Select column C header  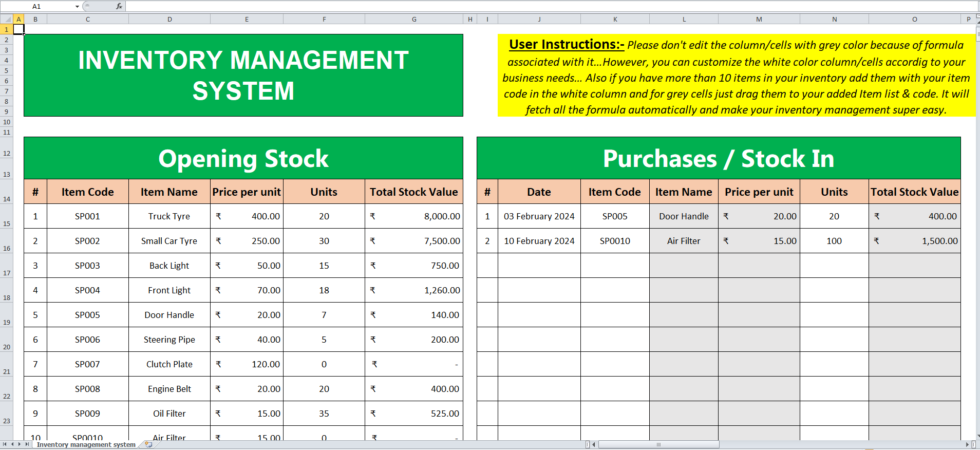click(88, 19)
